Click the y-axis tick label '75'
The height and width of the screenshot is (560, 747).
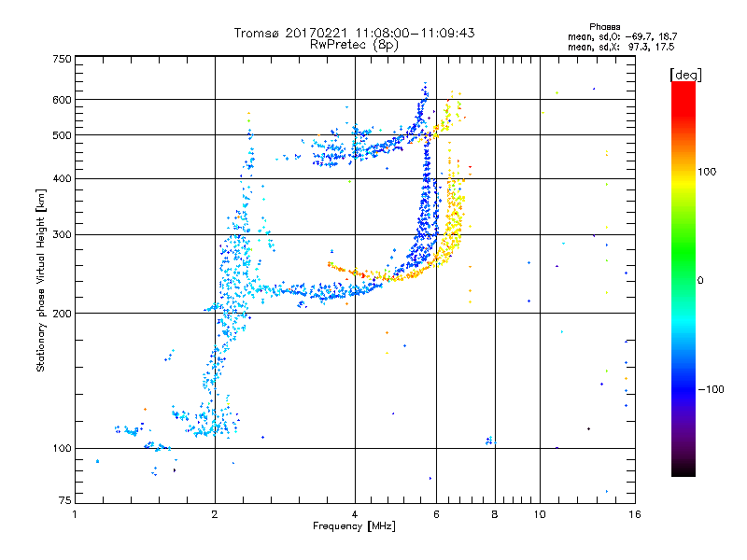(65, 500)
